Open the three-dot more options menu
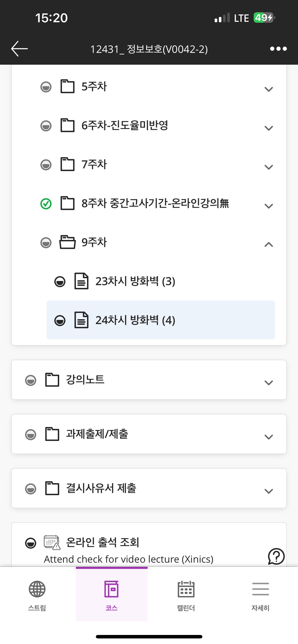The height and width of the screenshot is (644, 298). coord(278,48)
